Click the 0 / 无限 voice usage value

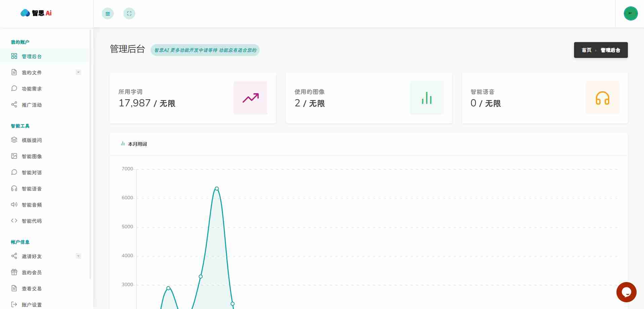click(x=486, y=103)
